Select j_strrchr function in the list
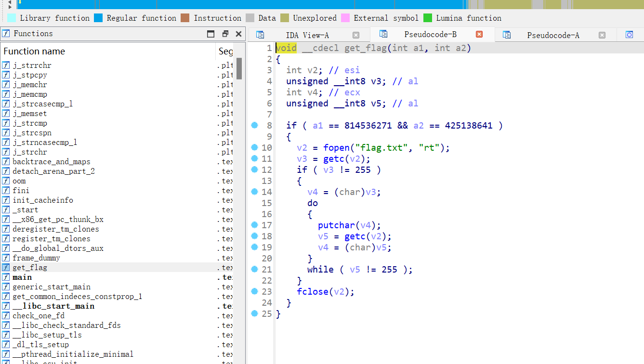This screenshot has width=644, height=364. point(117,65)
